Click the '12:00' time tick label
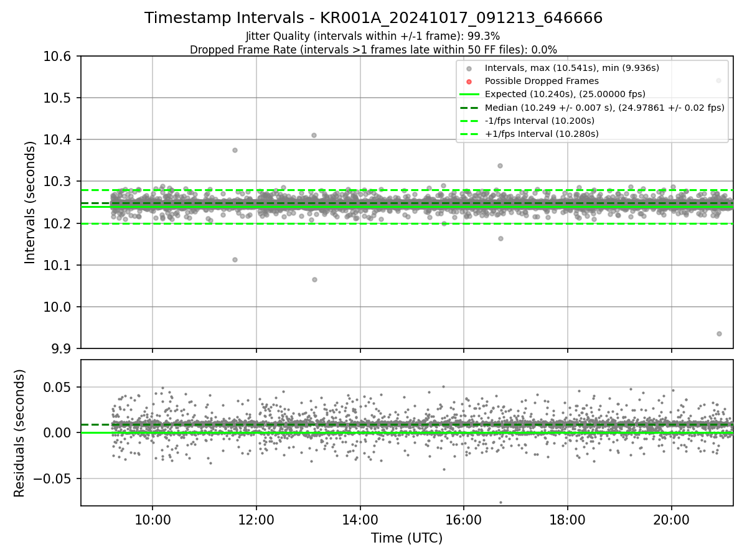This screenshot has height=560, width=747. click(x=256, y=520)
